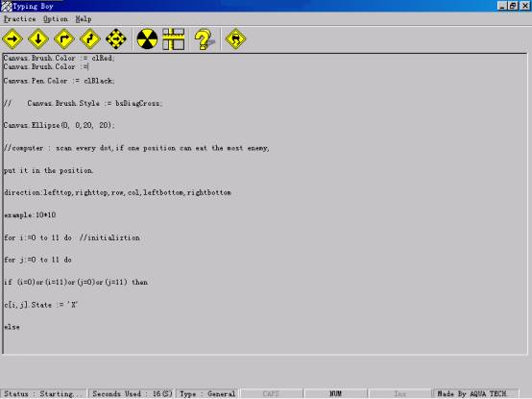
Task: Open the Help menu
Action: (84, 19)
